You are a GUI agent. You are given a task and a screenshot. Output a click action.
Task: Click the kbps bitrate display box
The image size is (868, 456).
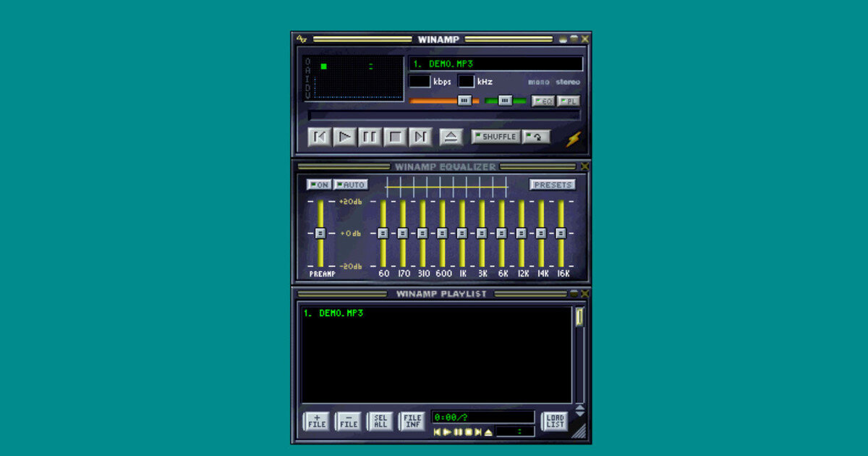pyautogui.click(x=420, y=81)
